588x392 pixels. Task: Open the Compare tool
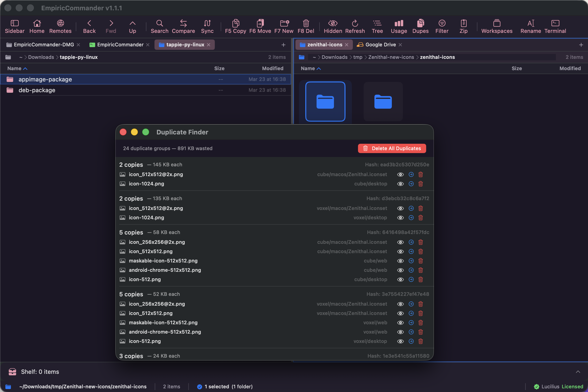click(x=183, y=26)
